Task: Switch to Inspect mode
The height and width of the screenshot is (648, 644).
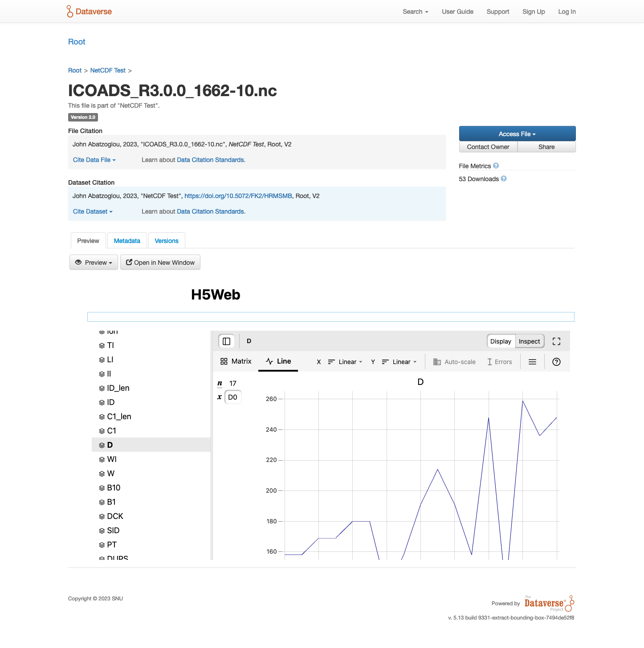Action: click(529, 341)
